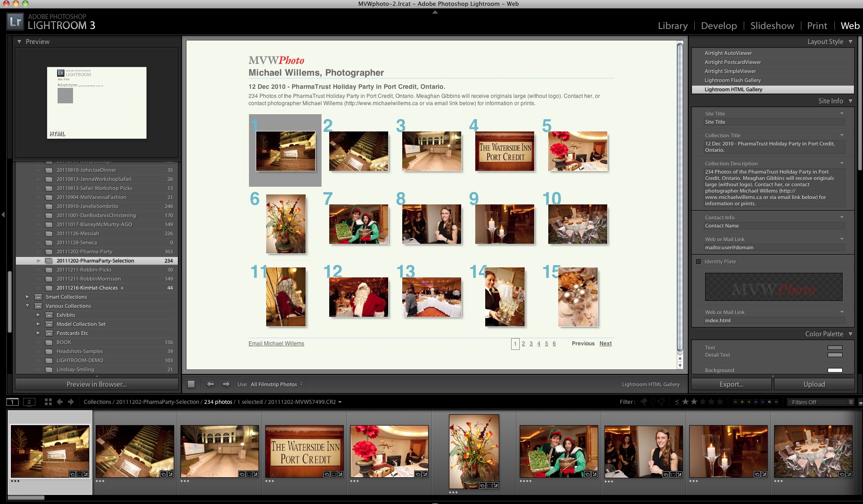Select the second monitor display icon
This screenshot has height=504, width=863.
[29, 402]
